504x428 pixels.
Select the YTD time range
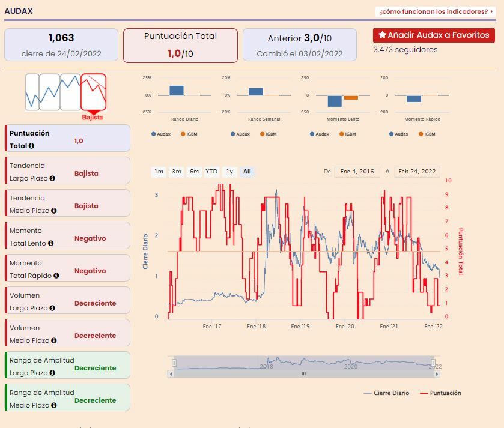pyautogui.click(x=211, y=172)
